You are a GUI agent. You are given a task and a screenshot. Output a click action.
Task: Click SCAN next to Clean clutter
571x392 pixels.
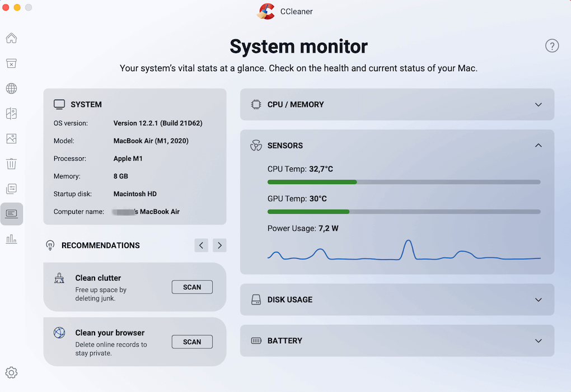[192, 287]
